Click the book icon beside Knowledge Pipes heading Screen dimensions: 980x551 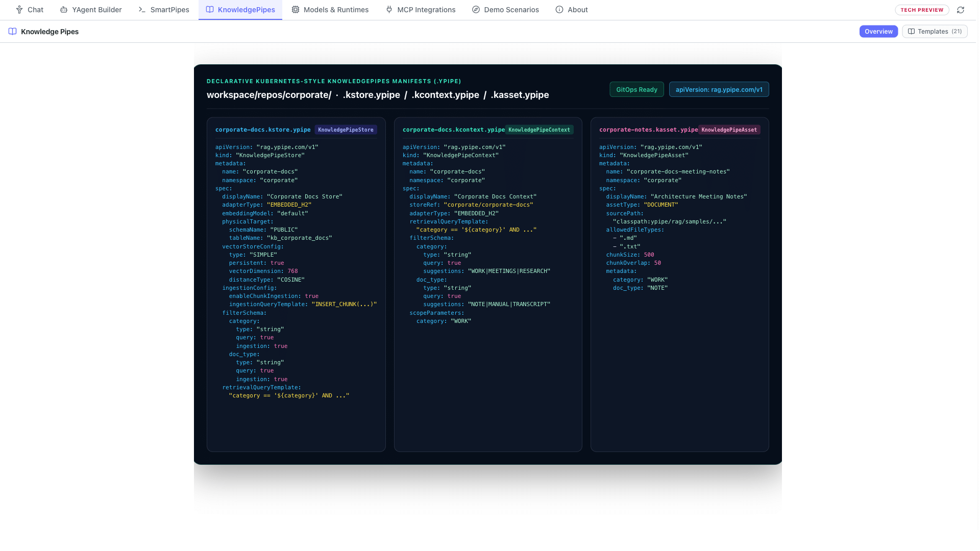pyautogui.click(x=13, y=32)
